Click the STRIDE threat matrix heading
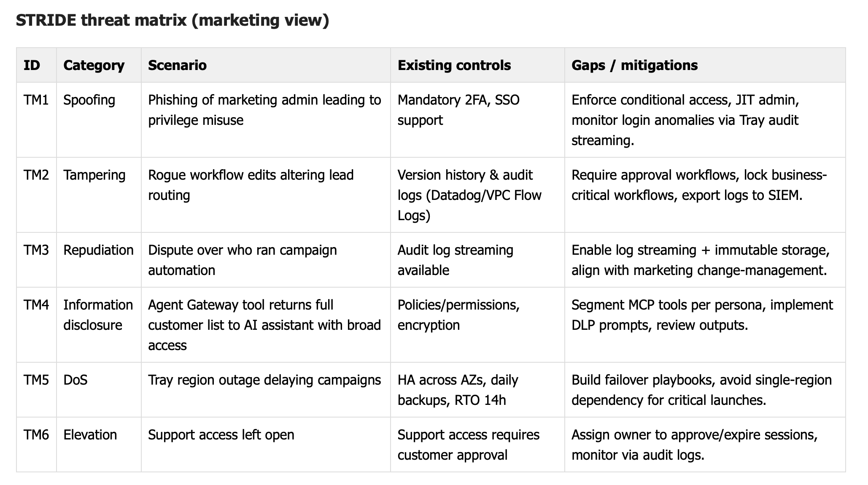 [172, 20]
